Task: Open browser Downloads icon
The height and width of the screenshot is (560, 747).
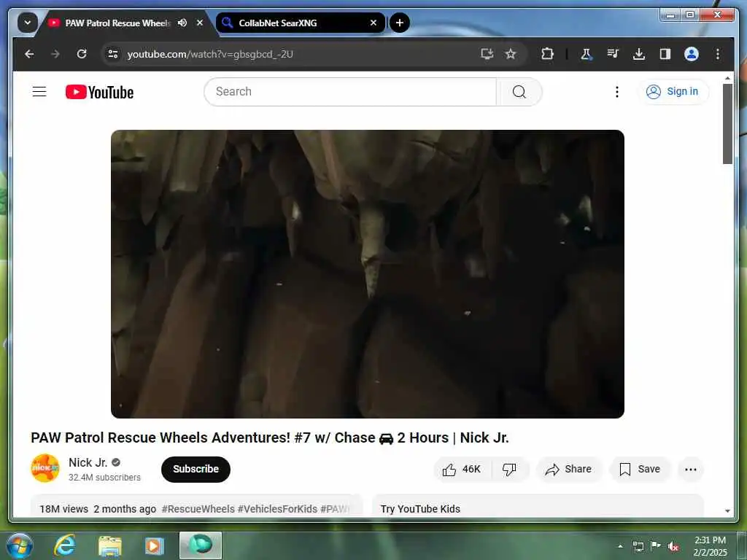Action: pos(639,54)
